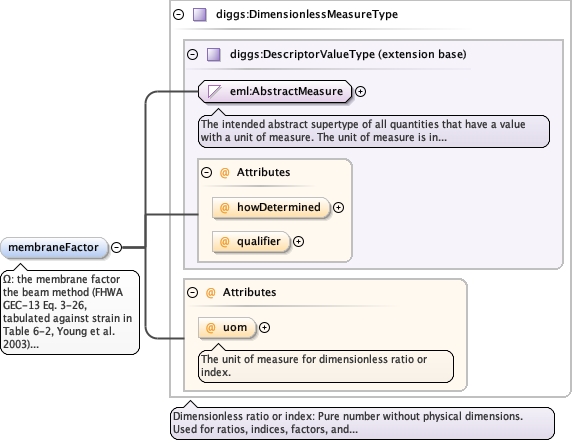The image size is (573, 443).
Task: Select the membraneFactor element
Action: coord(54,247)
